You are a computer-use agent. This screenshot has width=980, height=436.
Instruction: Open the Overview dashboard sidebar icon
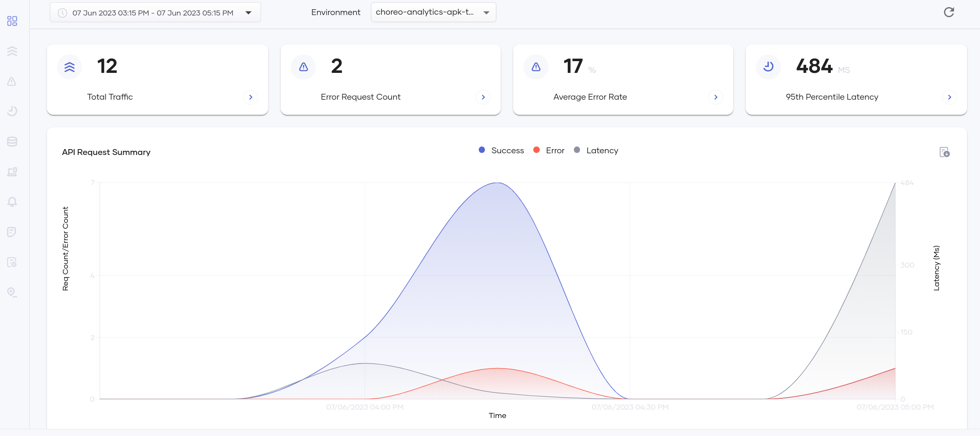pyautogui.click(x=12, y=21)
